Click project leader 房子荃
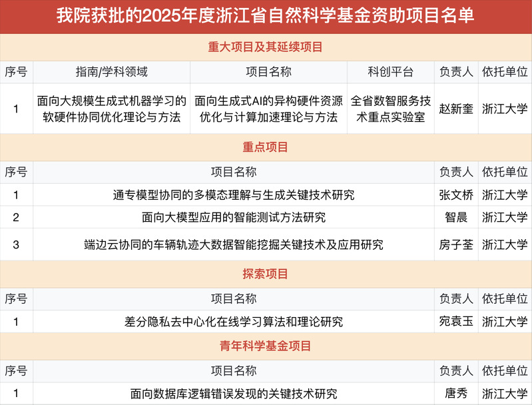Viewport: 532px width, 405px height. 455,244
